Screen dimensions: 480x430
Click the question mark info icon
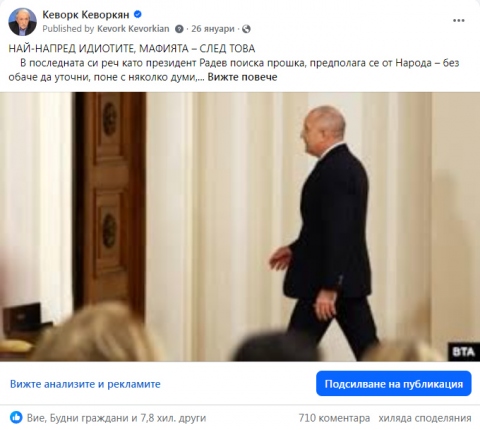tap(179, 29)
